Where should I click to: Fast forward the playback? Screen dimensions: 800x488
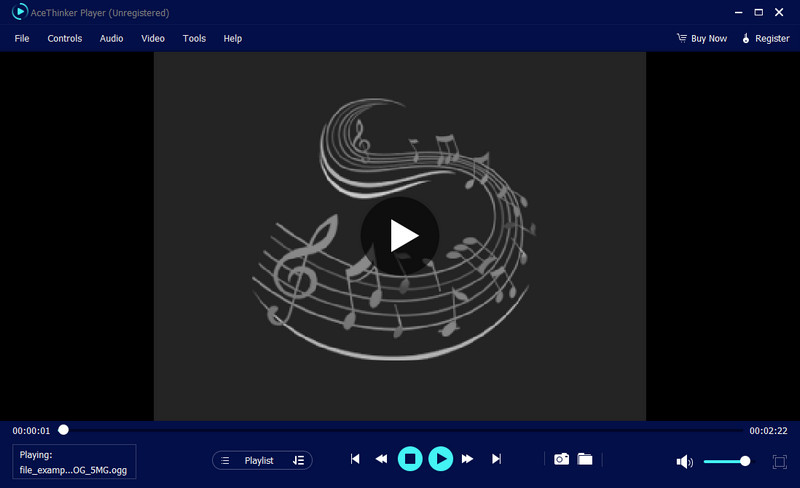point(467,459)
